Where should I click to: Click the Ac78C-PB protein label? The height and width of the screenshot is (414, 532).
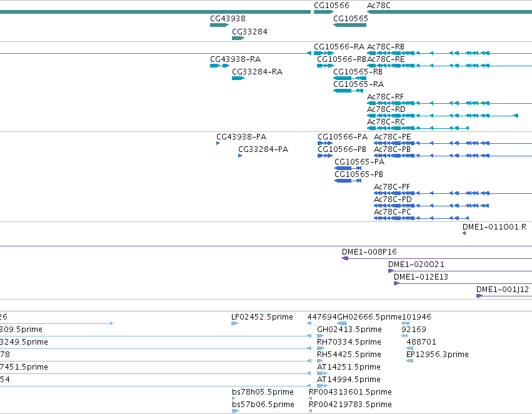coord(392,149)
